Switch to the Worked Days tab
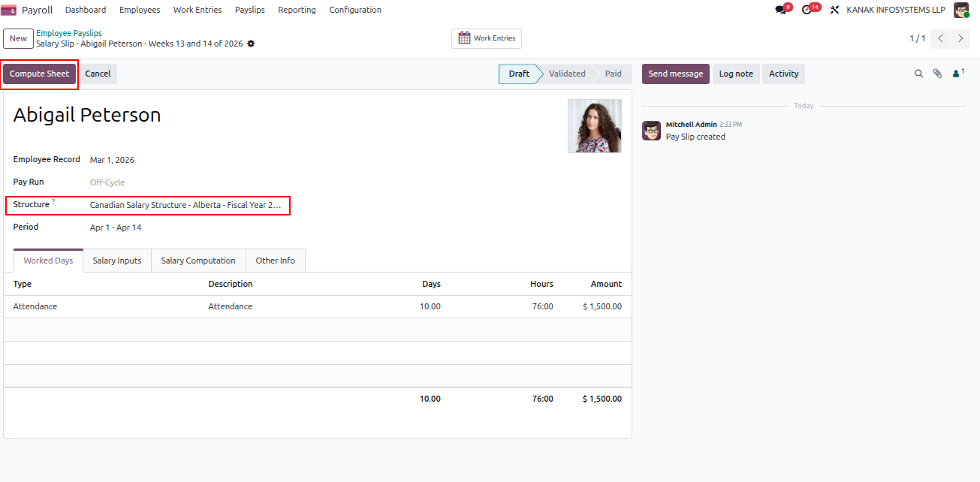 click(48, 261)
